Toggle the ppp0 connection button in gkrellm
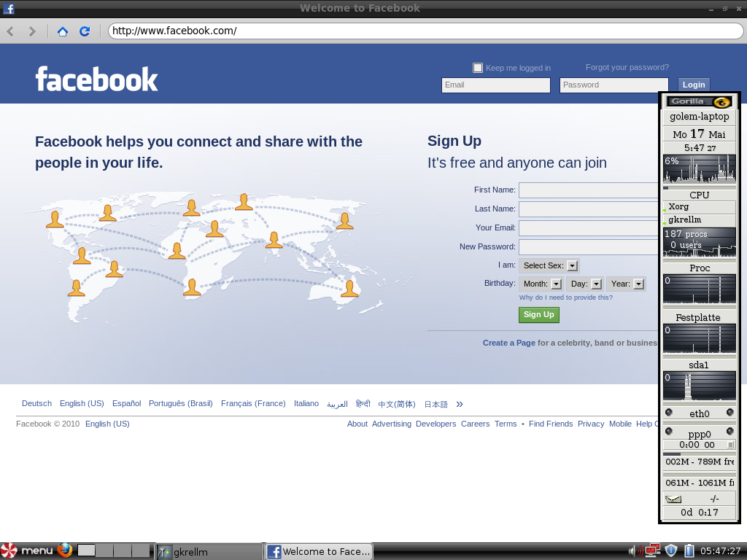This screenshot has width=747, height=560. click(x=730, y=445)
